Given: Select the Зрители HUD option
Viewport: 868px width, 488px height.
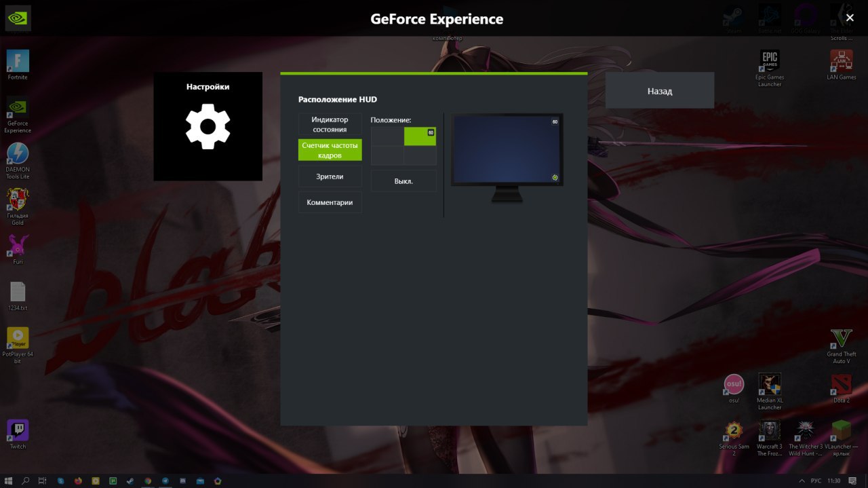Looking at the screenshot, I should [x=330, y=176].
